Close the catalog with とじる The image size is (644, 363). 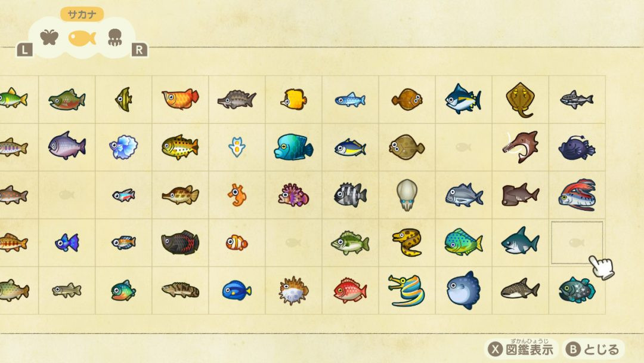(593, 349)
